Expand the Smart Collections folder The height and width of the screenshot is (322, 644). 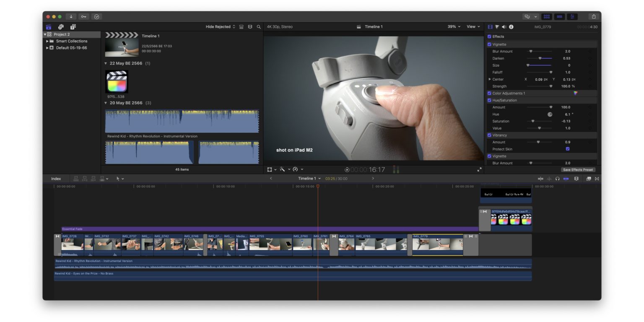tap(47, 41)
